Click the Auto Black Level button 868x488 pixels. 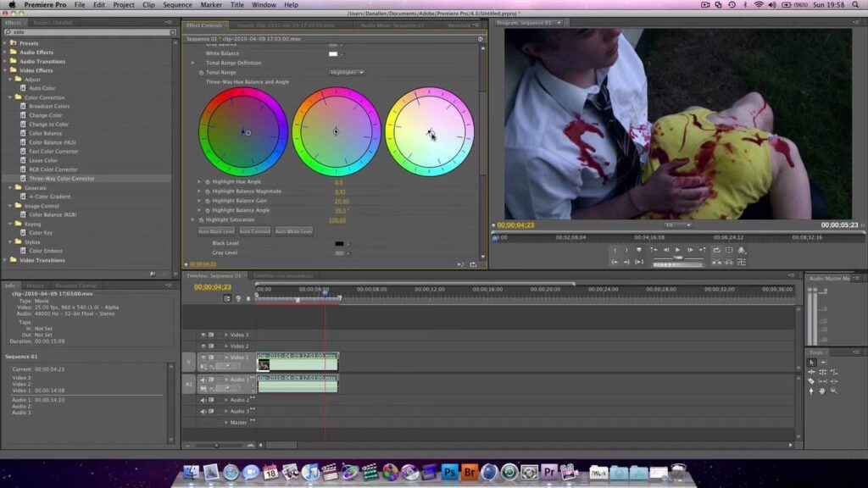tap(216, 231)
